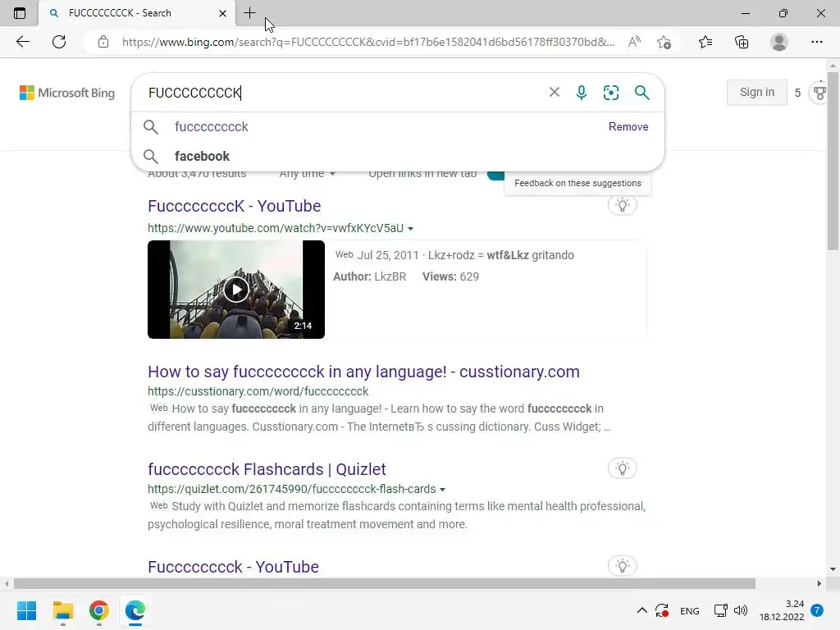Click the cusstionary.com green URL text
840x630 pixels.
(258, 391)
